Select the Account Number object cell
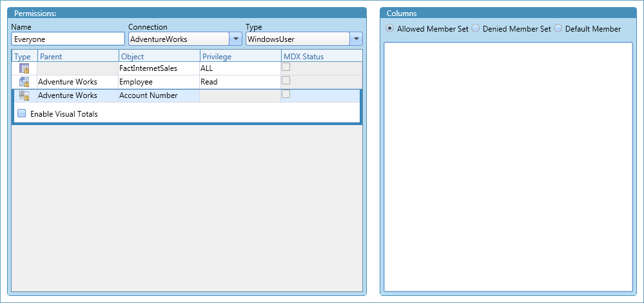644x303 pixels. click(159, 95)
